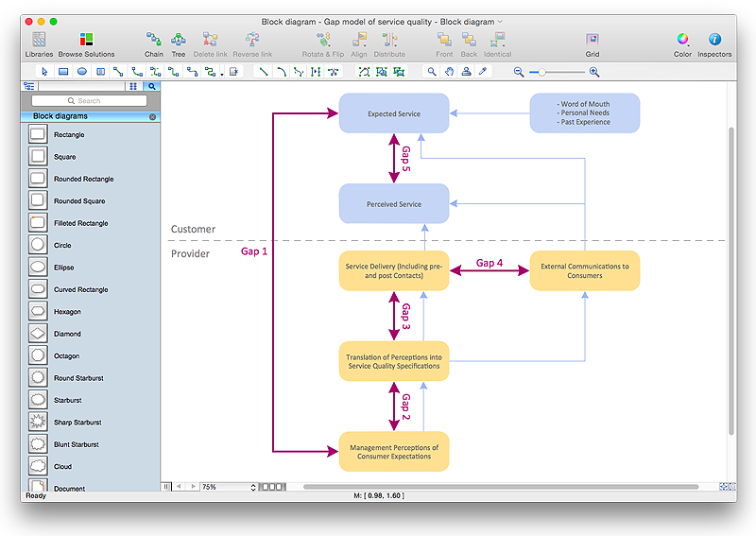Screen dimensions: 756x536
Task: Pick the hand pan tool
Action: 449,72
